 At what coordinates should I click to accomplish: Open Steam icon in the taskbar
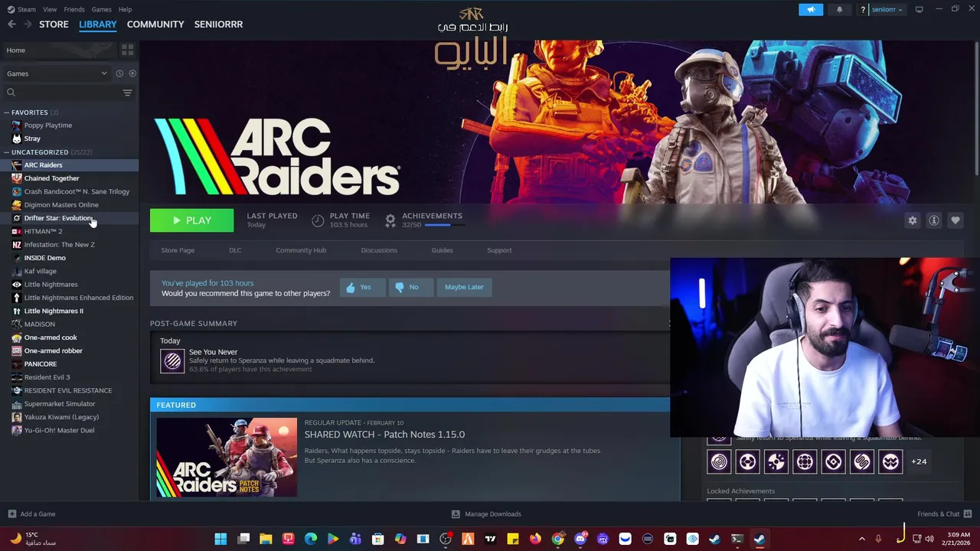(759, 539)
